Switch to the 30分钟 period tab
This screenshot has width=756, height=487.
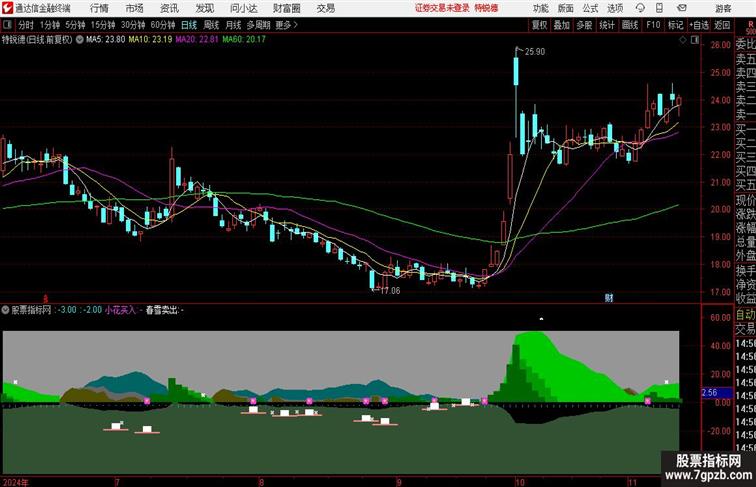coord(133,25)
